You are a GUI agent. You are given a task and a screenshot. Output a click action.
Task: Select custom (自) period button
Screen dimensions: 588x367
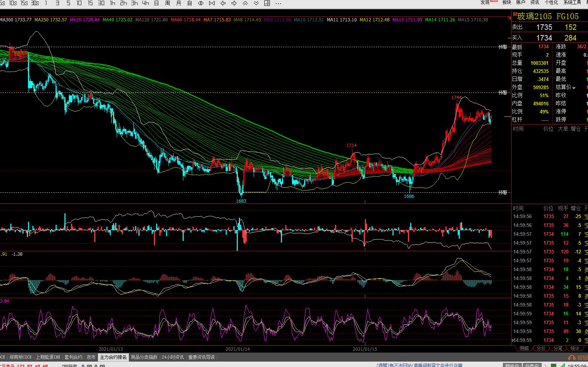pyautogui.click(x=190, y=3)
